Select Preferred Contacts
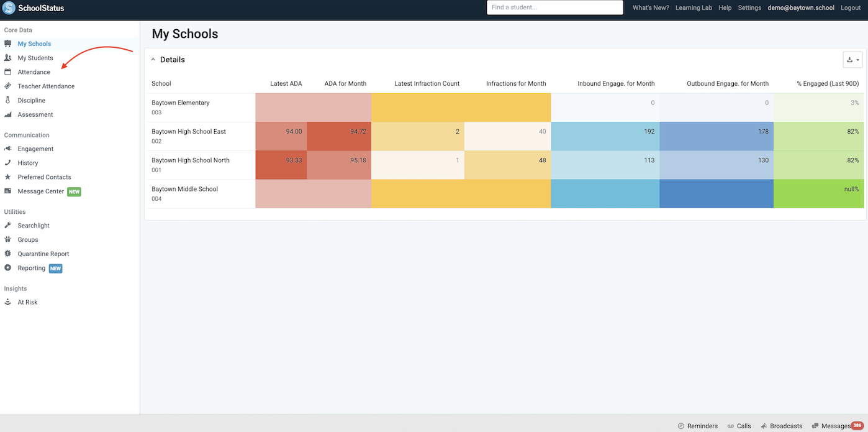This screenshot has height=432, width=868. (x=44, y=177)
